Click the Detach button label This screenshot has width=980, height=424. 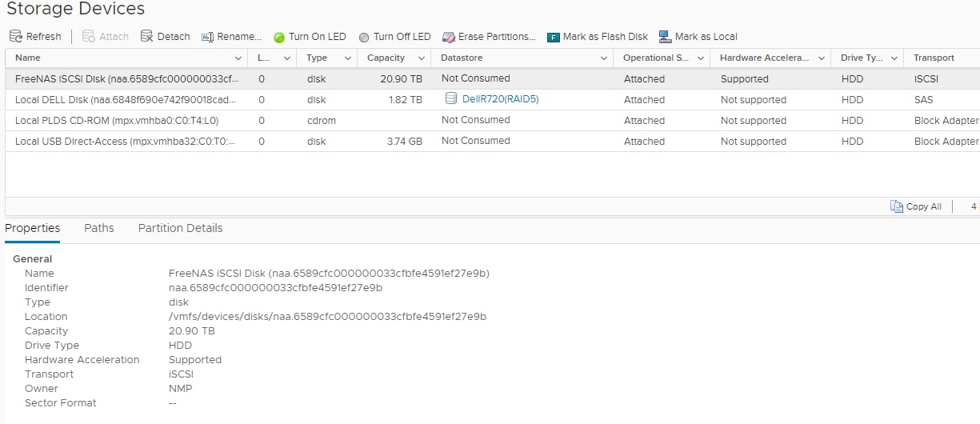[x=174, y=37]
